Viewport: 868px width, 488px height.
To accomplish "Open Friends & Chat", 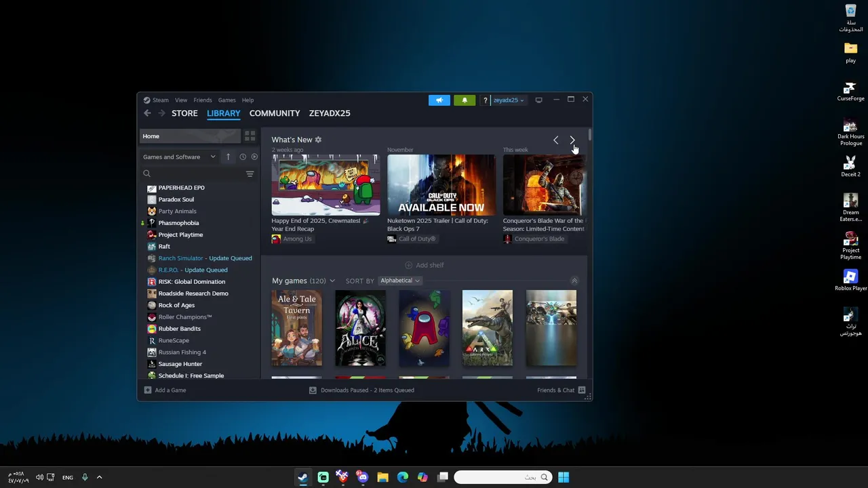I will (x=561, y=390).
